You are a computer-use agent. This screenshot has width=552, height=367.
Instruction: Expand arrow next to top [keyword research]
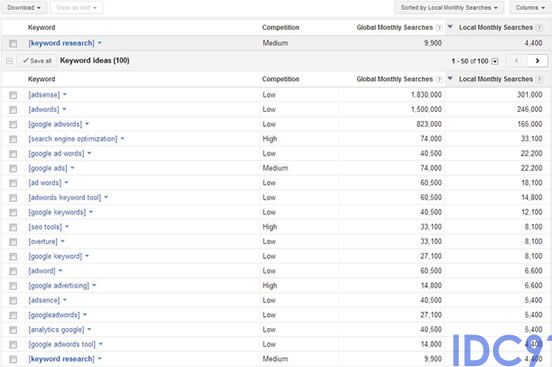[100, 43]
